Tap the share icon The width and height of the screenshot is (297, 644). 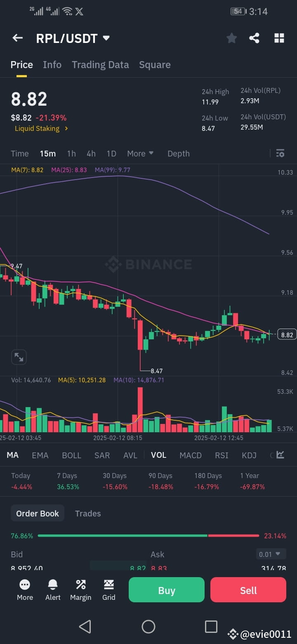(x=254, y=38)
